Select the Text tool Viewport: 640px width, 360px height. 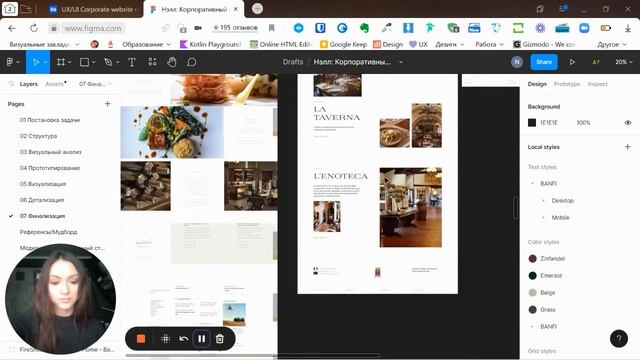[132, 62]
